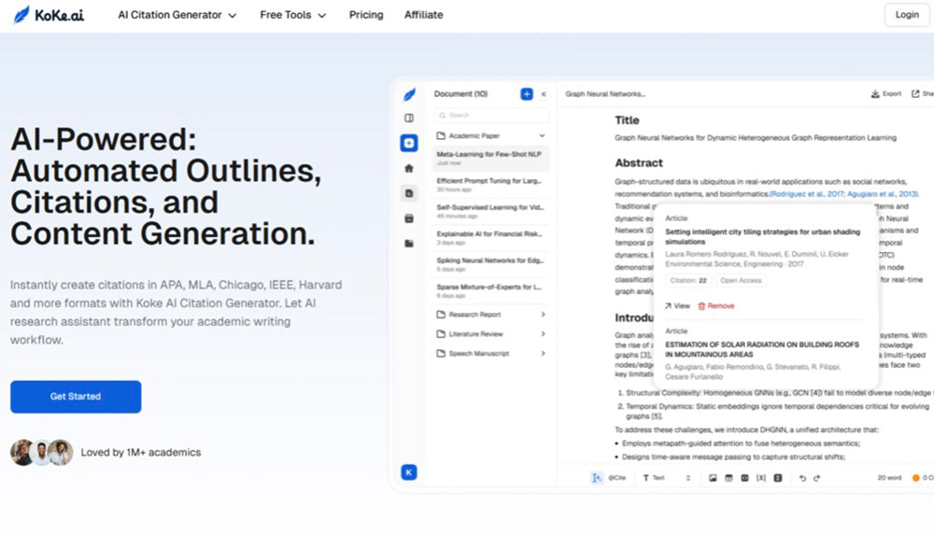Select the Home icon in the left sidebar
This screenshot has width=934, height=560.
(x=409, y=169)
